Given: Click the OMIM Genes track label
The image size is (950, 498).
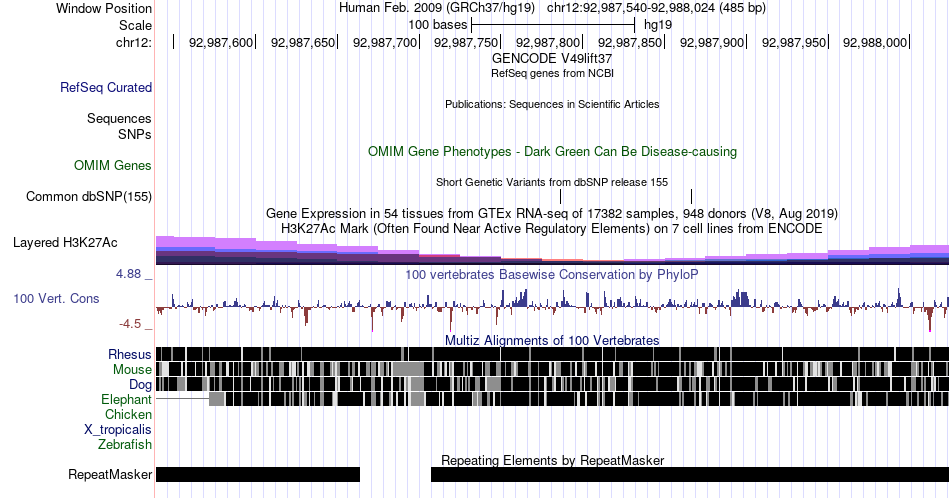Looking at the screenshot, I should click(112, 165).
